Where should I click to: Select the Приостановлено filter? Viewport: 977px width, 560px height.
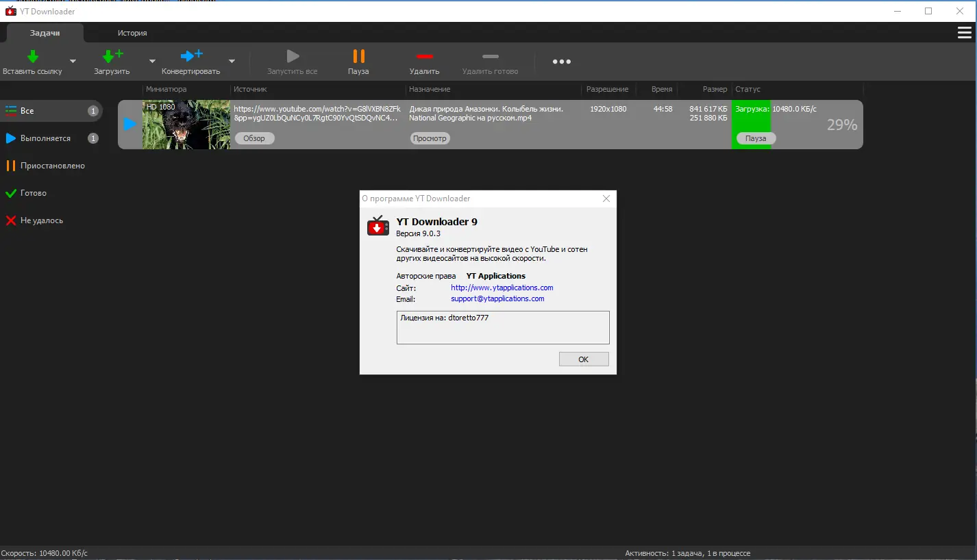click(x=51, y=166)
